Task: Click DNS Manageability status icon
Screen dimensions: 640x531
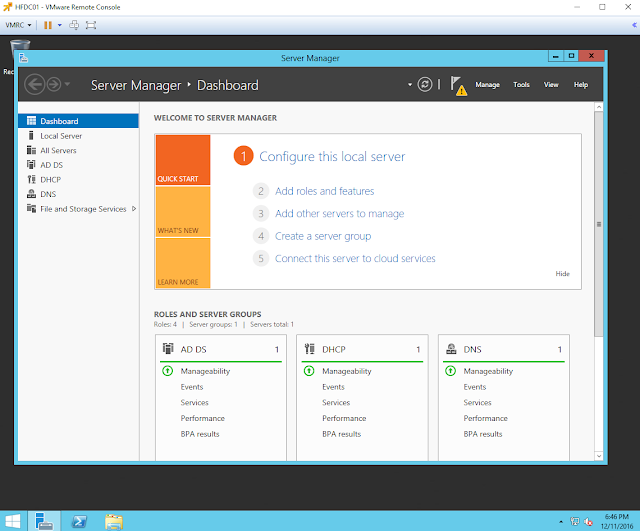Action: [450, 371]
